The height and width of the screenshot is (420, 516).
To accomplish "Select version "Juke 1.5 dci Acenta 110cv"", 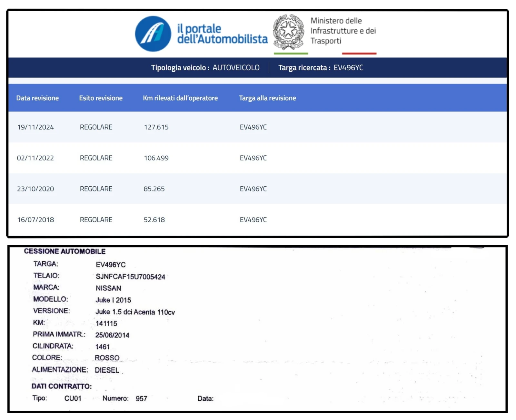I will pos(135,312).
